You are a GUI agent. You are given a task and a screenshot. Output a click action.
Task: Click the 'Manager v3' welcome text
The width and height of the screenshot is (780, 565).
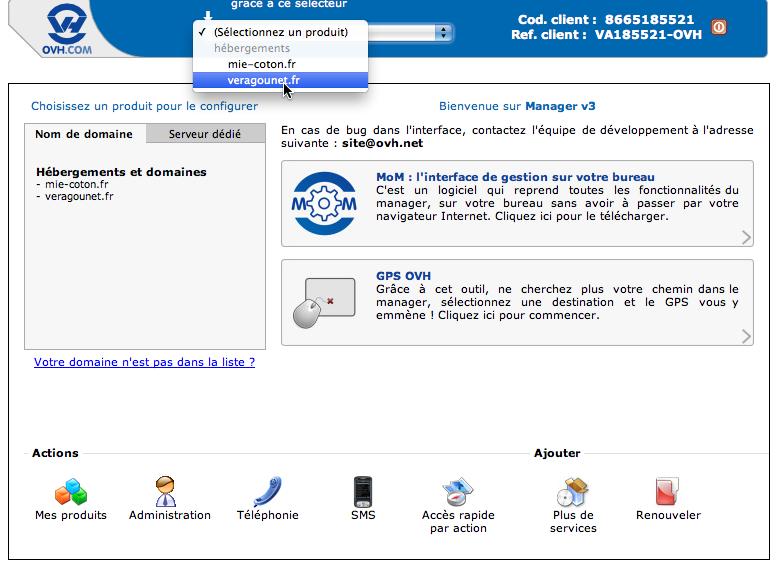point(560,106)
